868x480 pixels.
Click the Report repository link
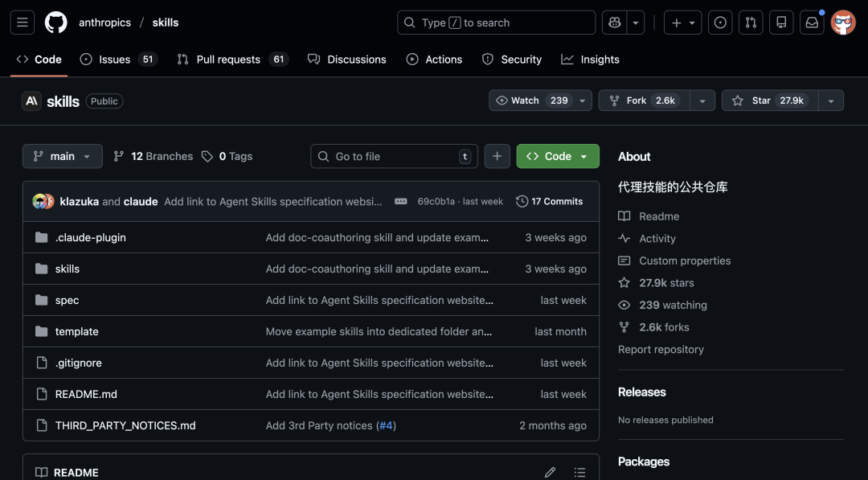(661, 349)
